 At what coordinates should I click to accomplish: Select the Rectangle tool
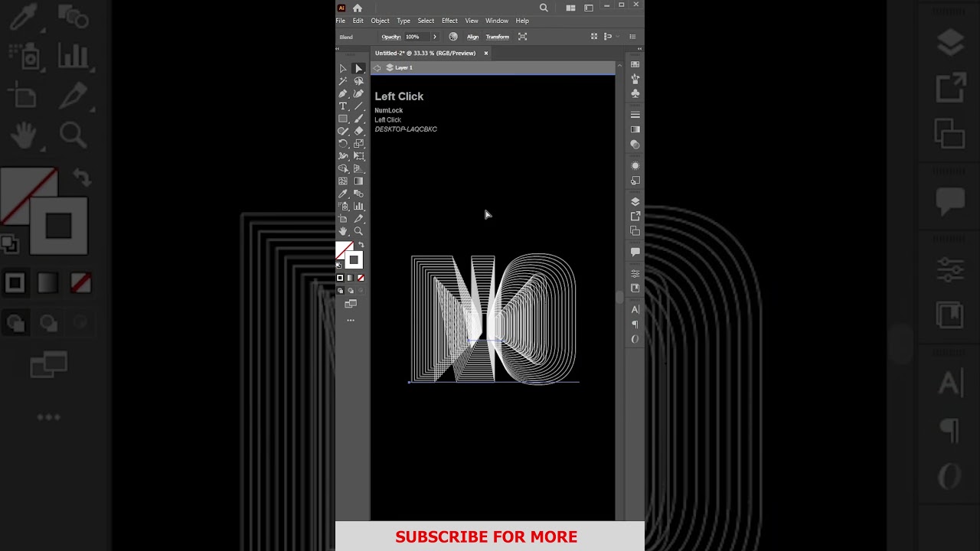[x=343, y=119]
